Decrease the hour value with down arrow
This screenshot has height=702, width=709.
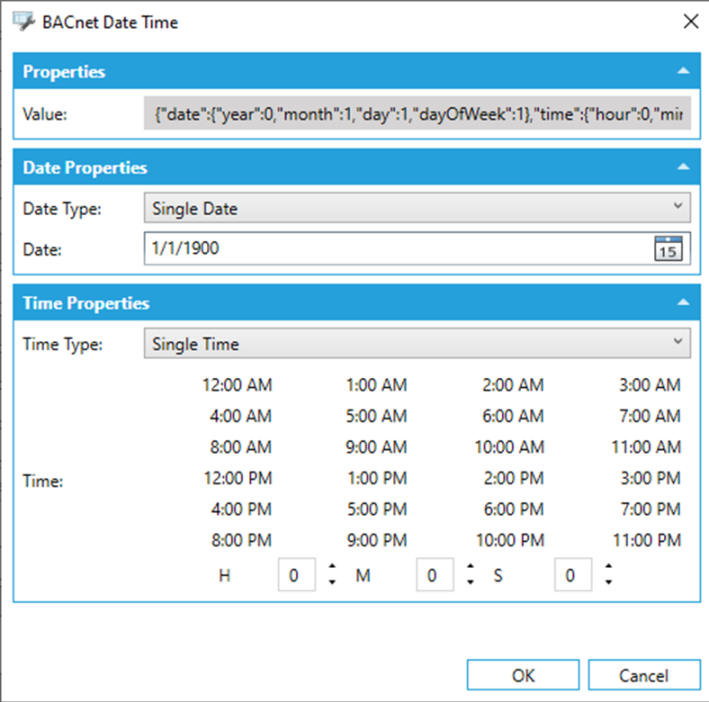332,583
